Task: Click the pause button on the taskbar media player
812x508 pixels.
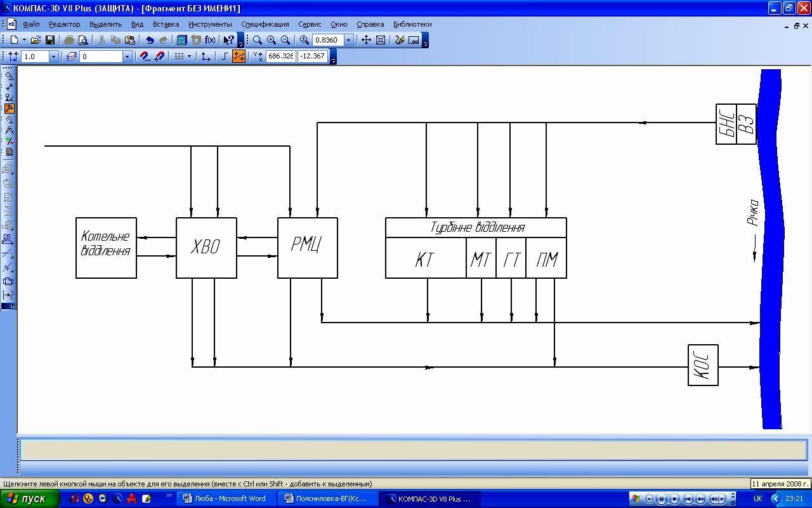Action: (x=662, y=499)
